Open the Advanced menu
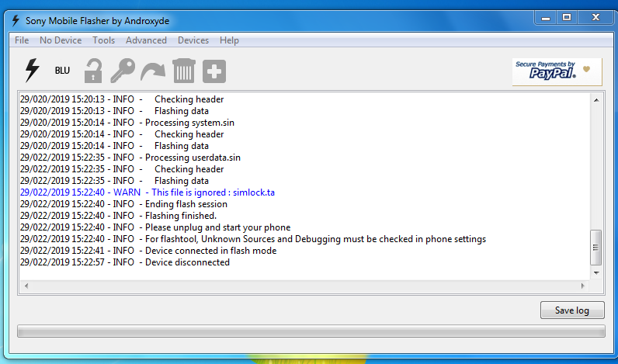 click(x=146, y=40)
